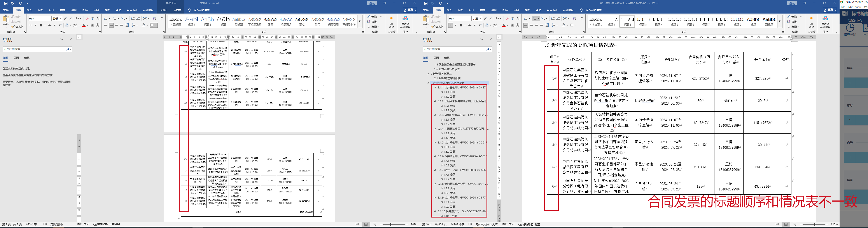Click the navigation search box in the 投标文件 window
This screenshot has width=868, height=228.
click(457, 49)
